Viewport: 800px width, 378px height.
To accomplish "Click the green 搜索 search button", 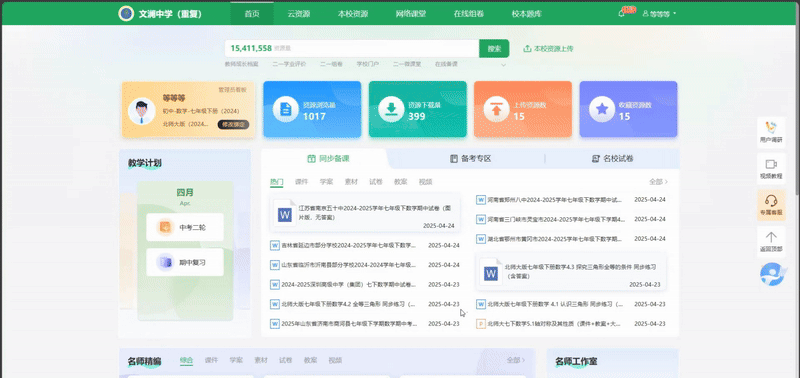I will click(494, 48).
